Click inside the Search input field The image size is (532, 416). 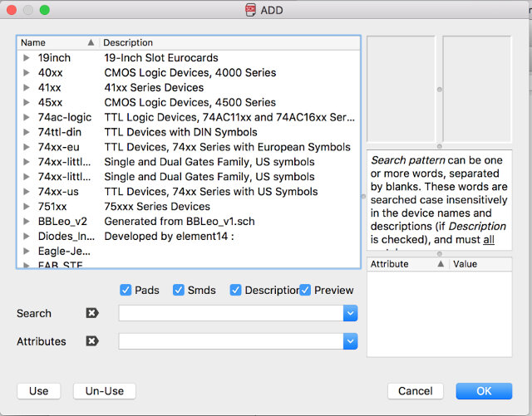(231, 313)
